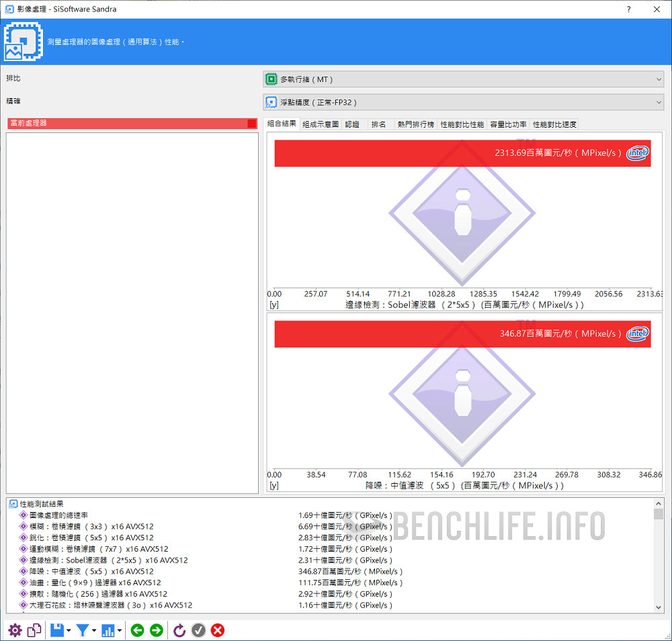The height and width of the screenshot is (641, 672).
Task: Open the 排名 tab
Action: click(378, 124)
